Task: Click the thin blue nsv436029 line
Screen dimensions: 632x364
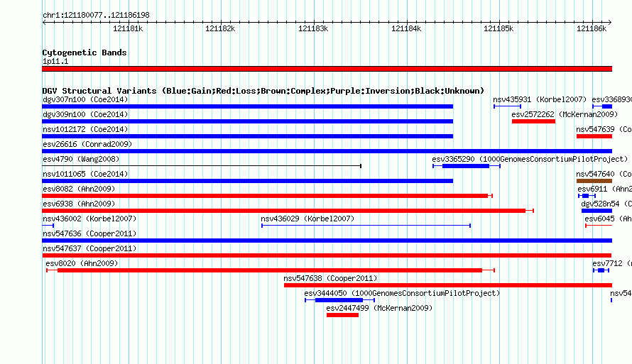Action: [366, 226]
